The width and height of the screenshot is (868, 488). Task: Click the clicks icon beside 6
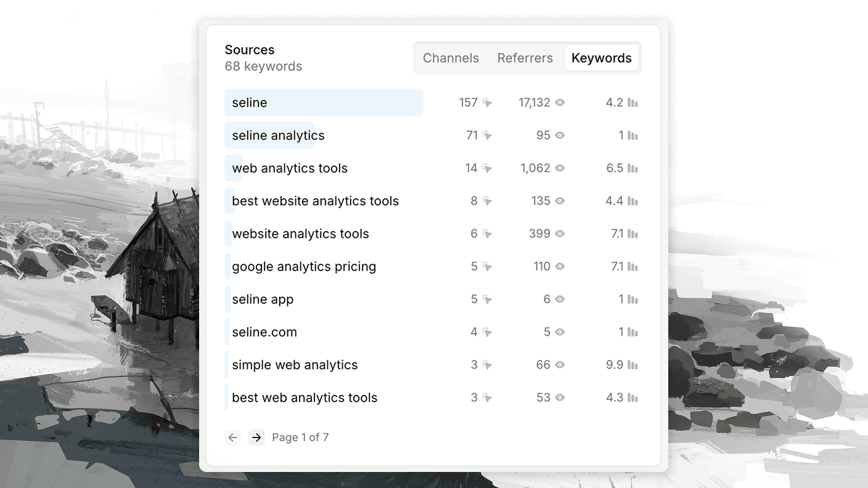tap(487, 233)
